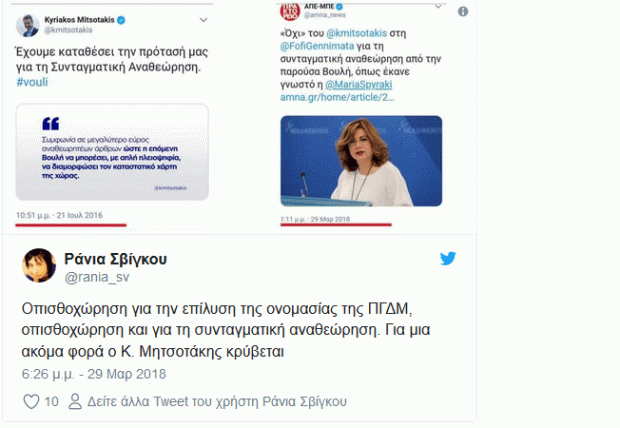Click the person icon beside Δείτε άλλα Tweet
Screen dimensions: 620x428
[x=75, y=401]
